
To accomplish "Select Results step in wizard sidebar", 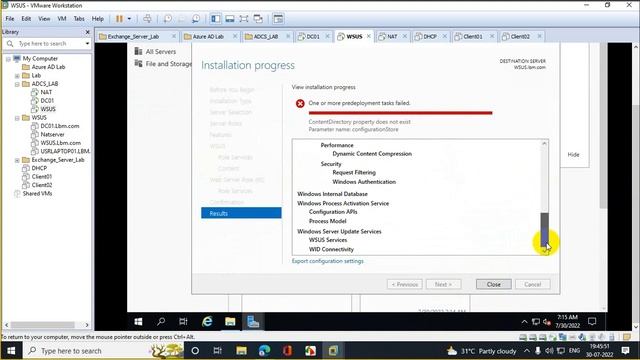I will point(241,213).
